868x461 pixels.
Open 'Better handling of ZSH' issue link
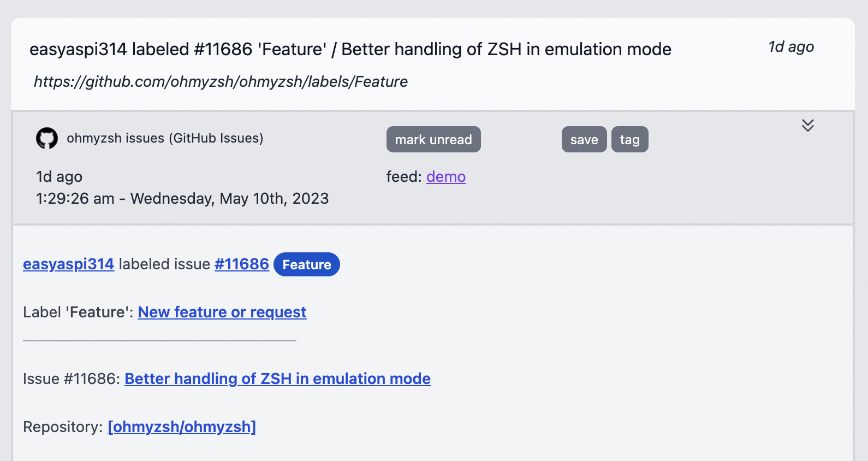point(277,379)
